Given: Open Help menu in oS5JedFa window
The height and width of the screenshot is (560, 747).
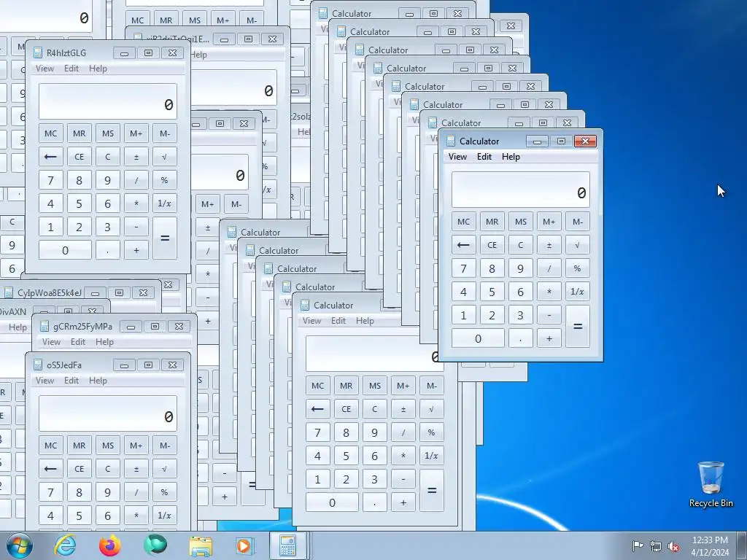Looking at the screenshot, I should click(98, 381).
